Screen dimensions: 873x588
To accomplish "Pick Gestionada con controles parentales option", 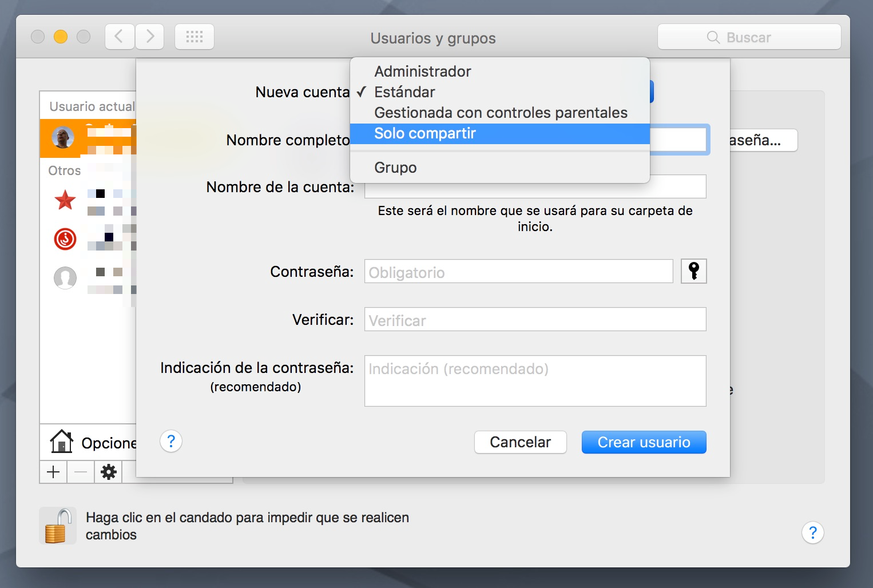I will point(499,113).
